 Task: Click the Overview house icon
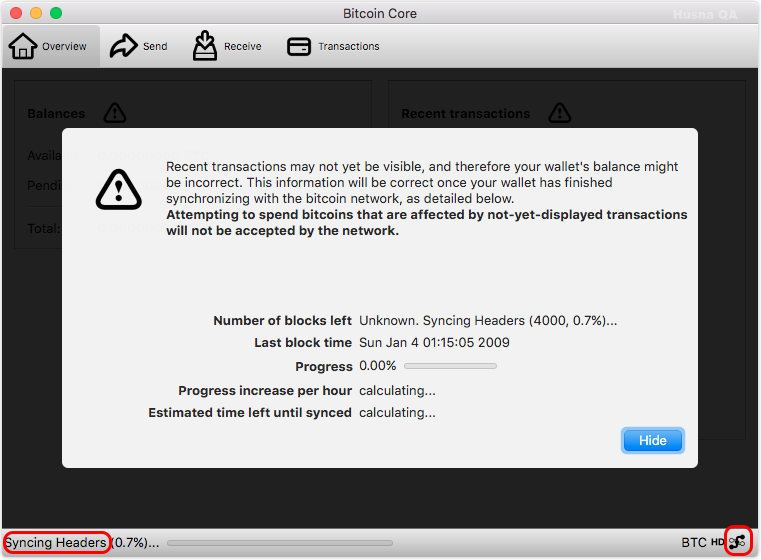tap(22, 46)
